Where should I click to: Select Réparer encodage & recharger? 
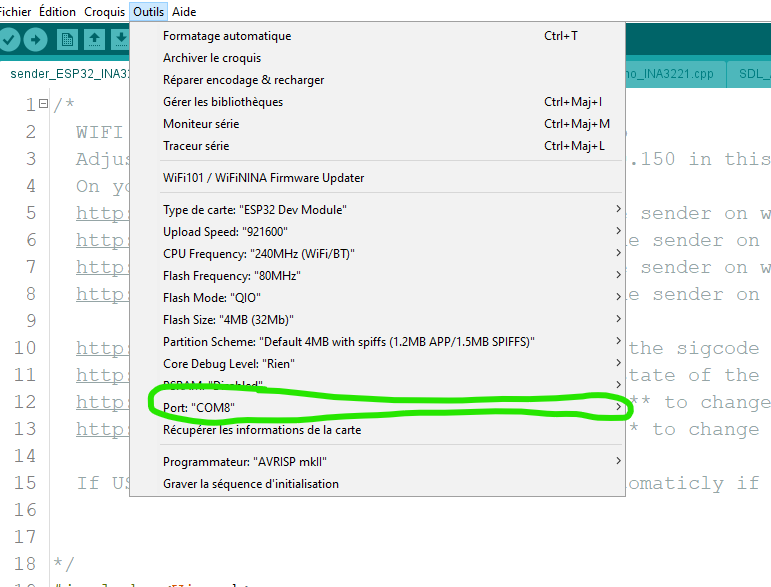(377, 80)
